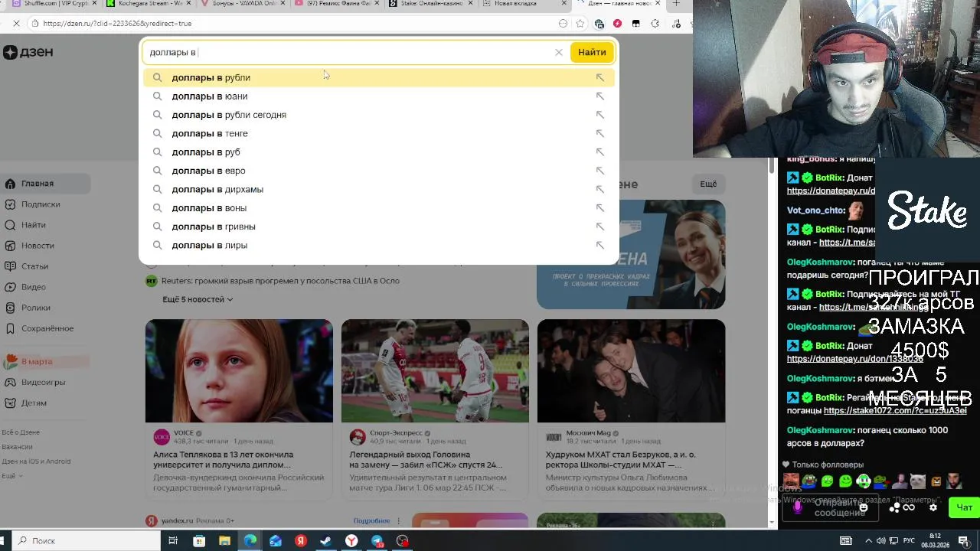Open the Москвич Mag article thumbnail
This screenshot has height=551, width=980.
point(631,370)
